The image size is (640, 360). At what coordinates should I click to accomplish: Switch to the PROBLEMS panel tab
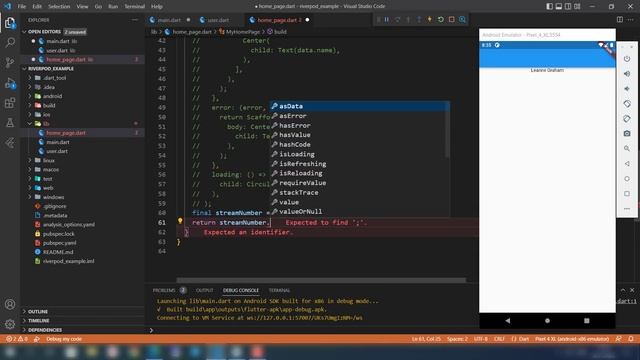click(164, 290)
